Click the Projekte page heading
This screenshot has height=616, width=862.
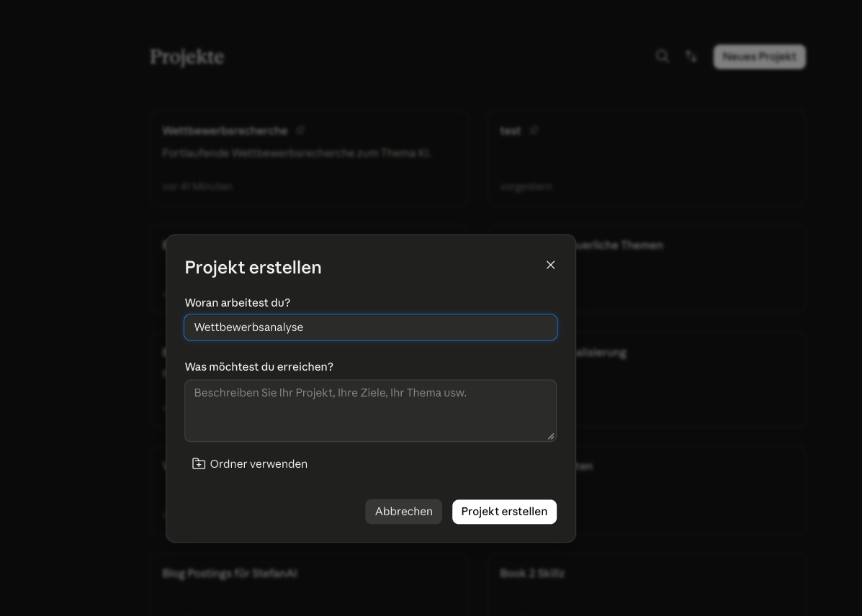[187, 57]
